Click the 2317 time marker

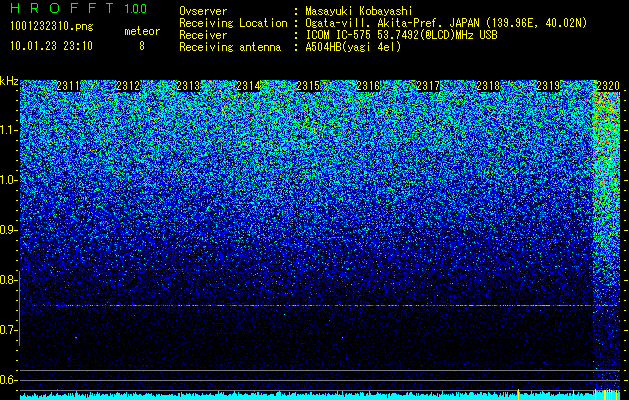(x=428, y=86)
